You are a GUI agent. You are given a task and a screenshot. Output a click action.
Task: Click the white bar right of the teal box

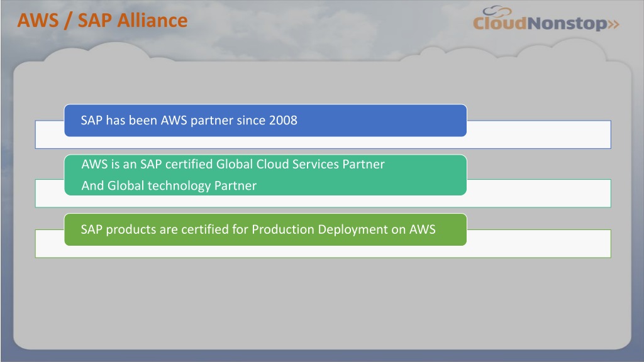[539, 193]
